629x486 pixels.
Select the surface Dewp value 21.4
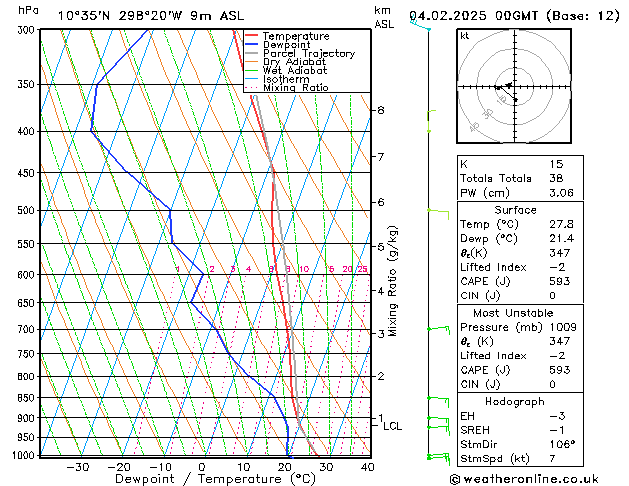[x=562, y=239]
